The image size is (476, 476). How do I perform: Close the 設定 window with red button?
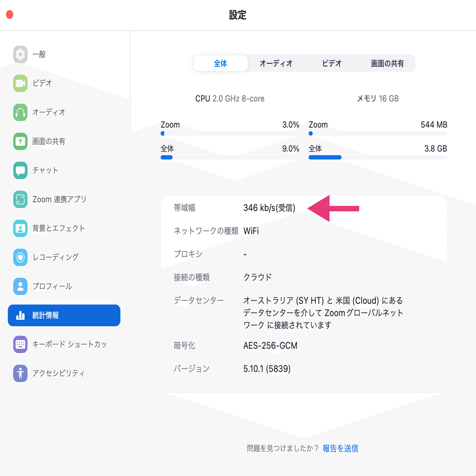[10, 15]
